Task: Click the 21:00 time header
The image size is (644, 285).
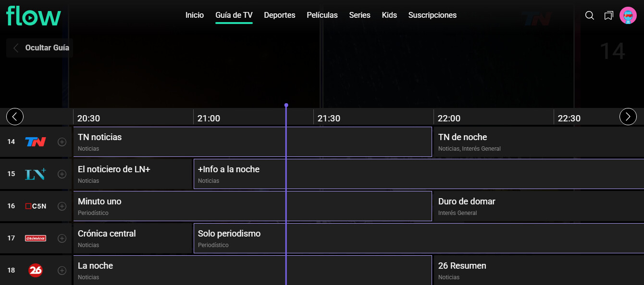Action: (x=209, y=118)
